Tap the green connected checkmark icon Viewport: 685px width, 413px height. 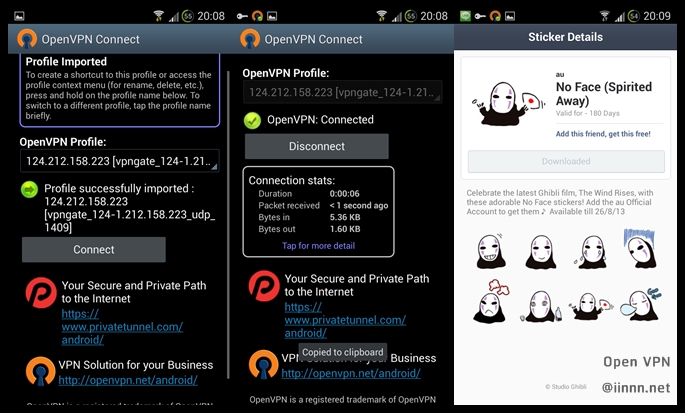click(253, 120)
